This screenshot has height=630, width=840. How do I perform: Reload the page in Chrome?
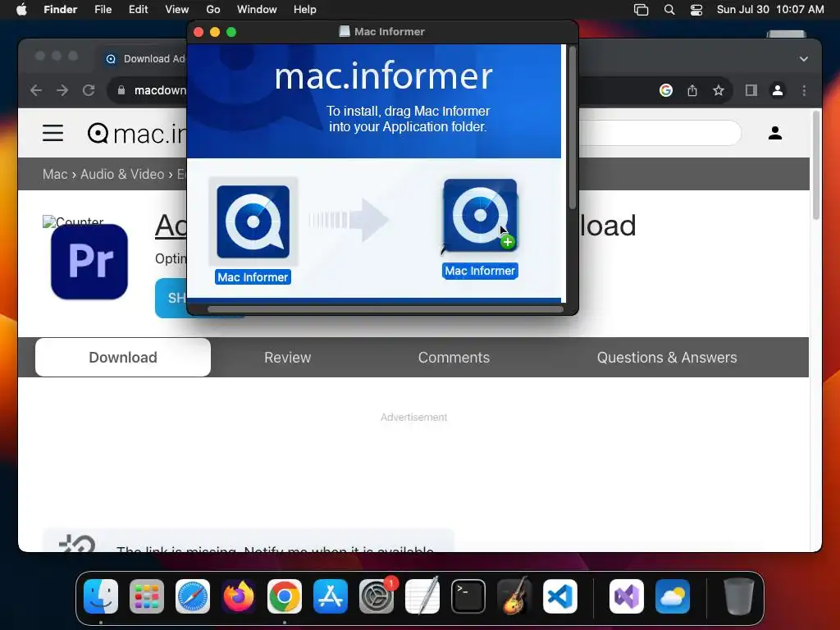click(89, 90)
